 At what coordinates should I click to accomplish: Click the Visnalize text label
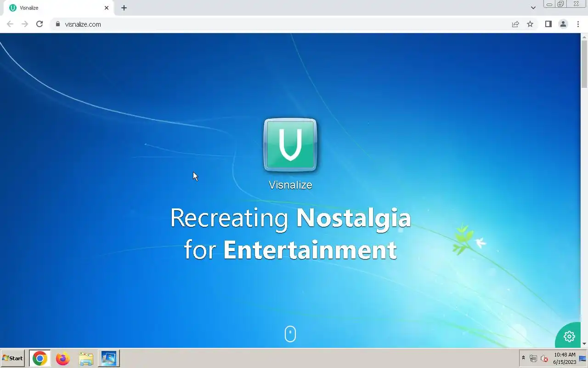click(290, 185)
